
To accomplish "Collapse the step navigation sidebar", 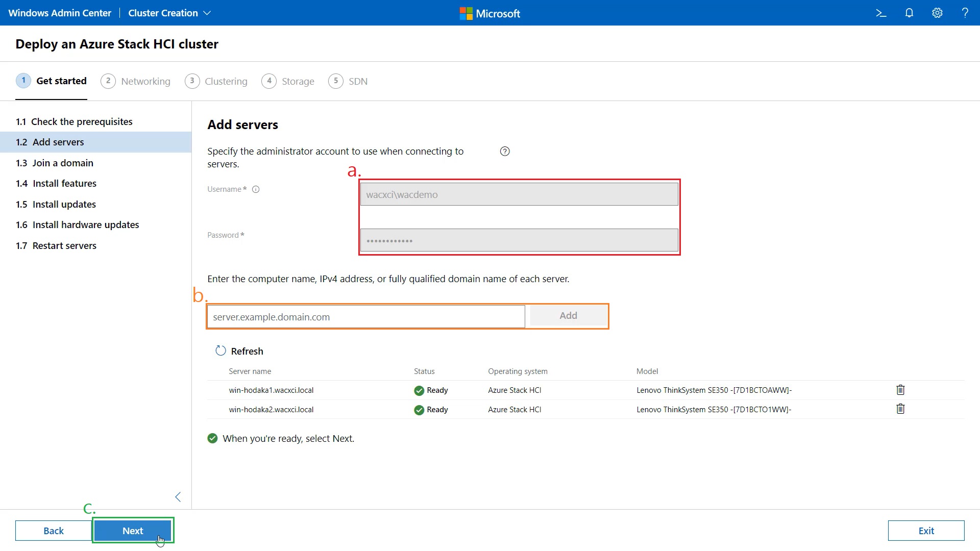I will pos(178,496).
